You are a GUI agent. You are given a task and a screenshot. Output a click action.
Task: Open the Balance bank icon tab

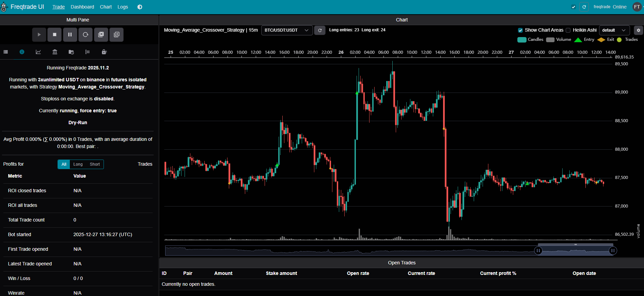55,52
